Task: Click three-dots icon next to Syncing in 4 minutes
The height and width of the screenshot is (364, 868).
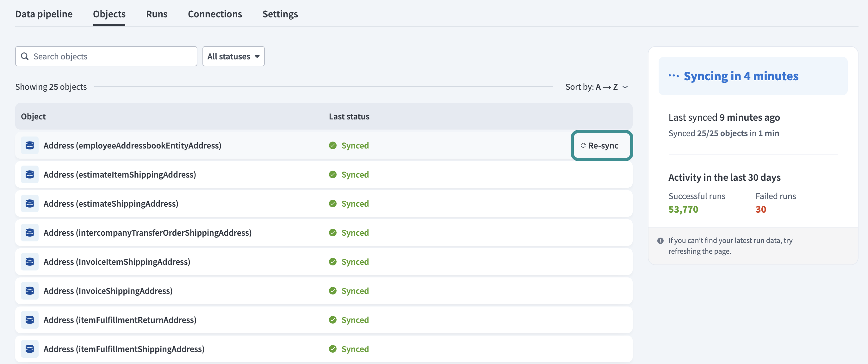Action: pos(673,76)
